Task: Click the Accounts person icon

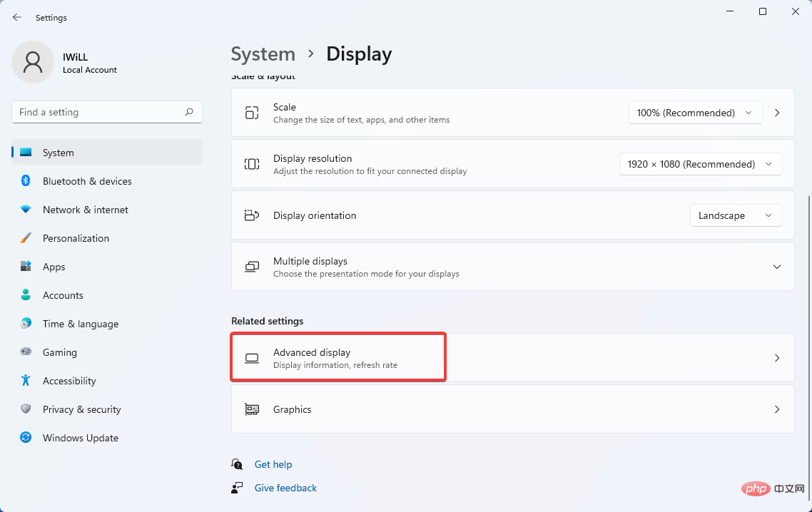Action: pyautogui.click(x=26, y=295)
